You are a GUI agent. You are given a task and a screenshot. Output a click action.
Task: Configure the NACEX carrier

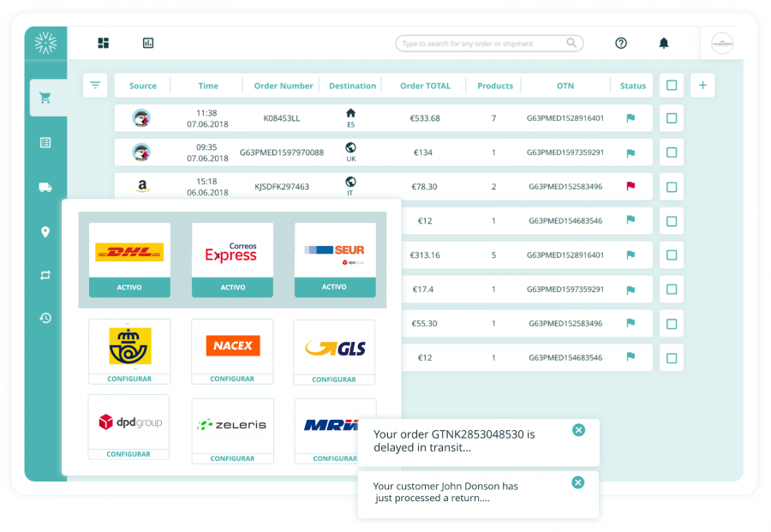[x=231, y=379]
